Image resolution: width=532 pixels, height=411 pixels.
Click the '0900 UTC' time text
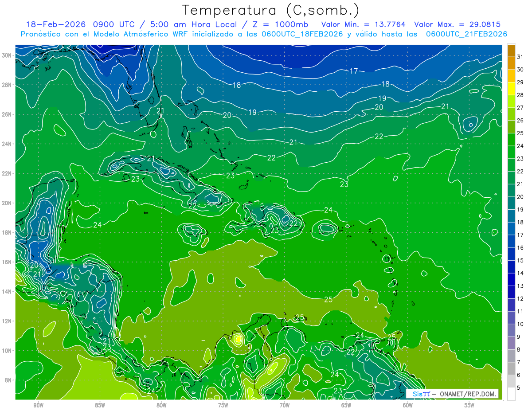114,24
